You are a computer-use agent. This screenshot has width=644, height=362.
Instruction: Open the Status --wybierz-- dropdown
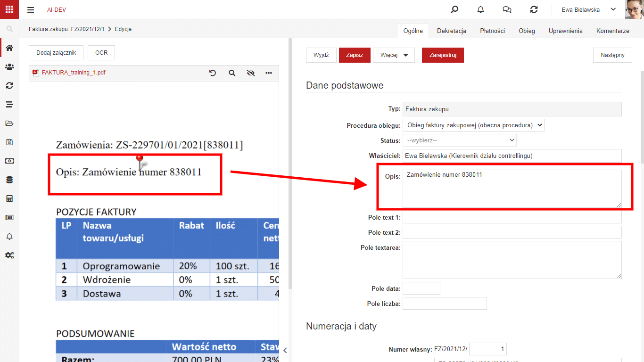(x=460, y=140)
